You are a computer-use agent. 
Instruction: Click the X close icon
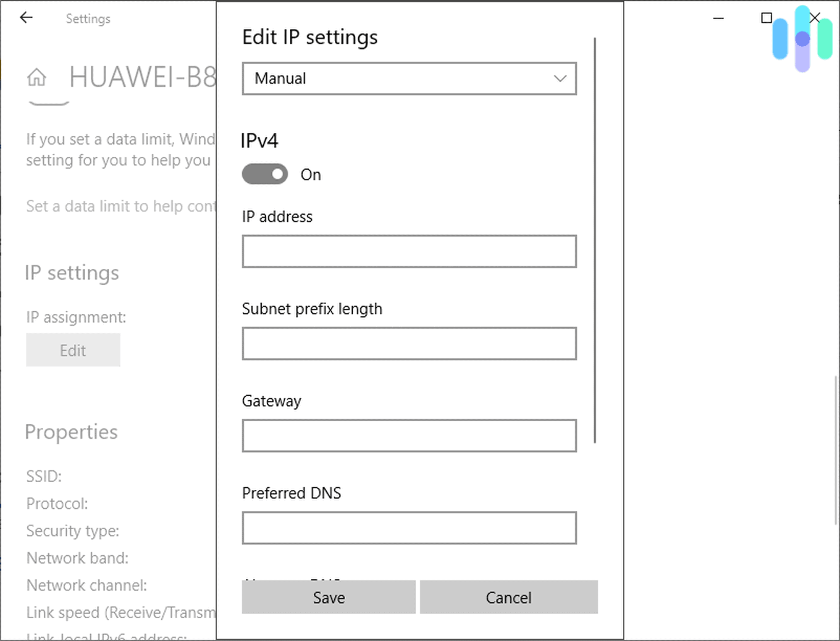click(814, 18)
